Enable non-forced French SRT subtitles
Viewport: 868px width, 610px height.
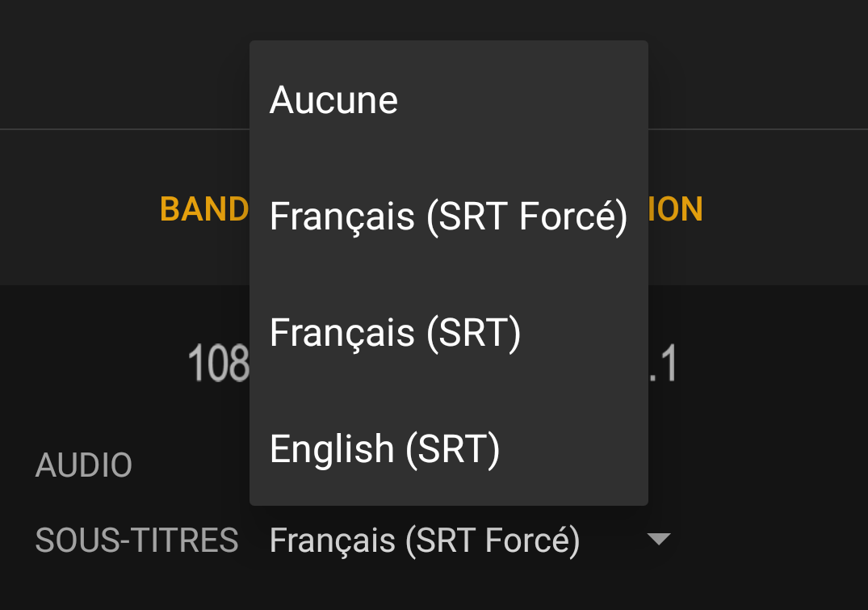(x=395, y=333)
